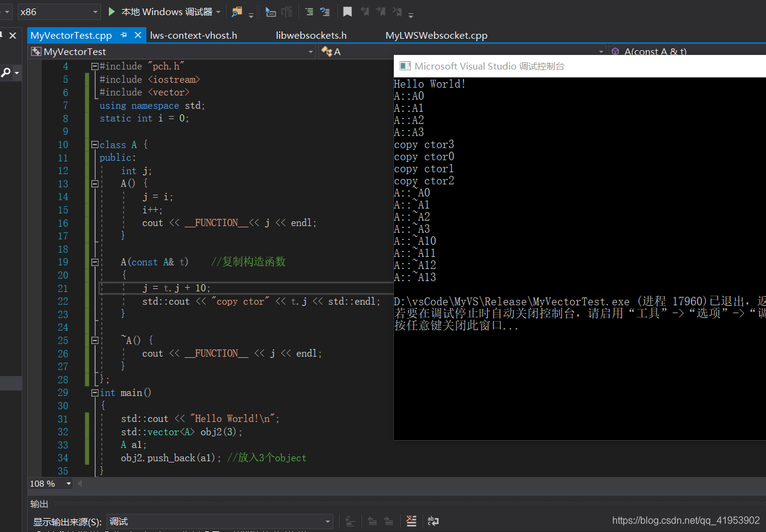Viewport: 766px width, 532px height.
Task: Open the x86 platform dropdown
Action: 59,11
